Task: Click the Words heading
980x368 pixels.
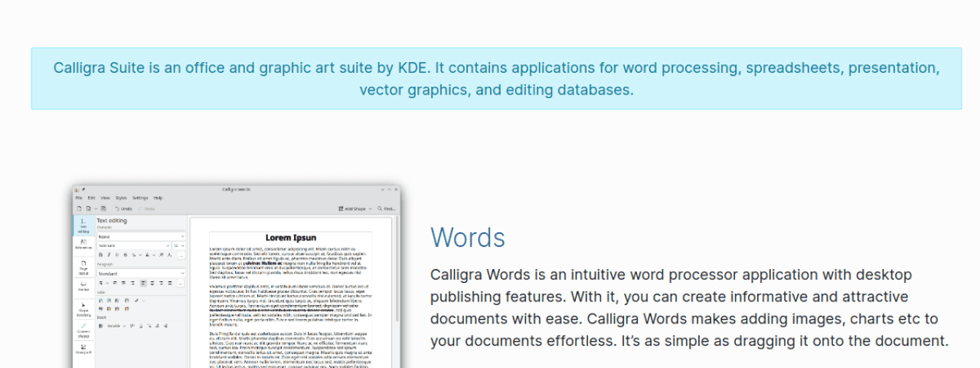Action: pyautogui.click(x=467, y=238)
